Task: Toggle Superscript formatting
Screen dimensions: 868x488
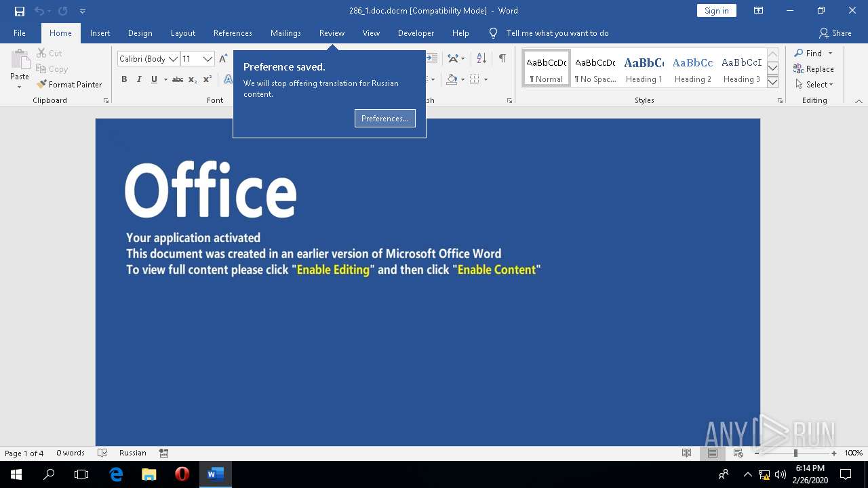Action: tap(208, 79)
